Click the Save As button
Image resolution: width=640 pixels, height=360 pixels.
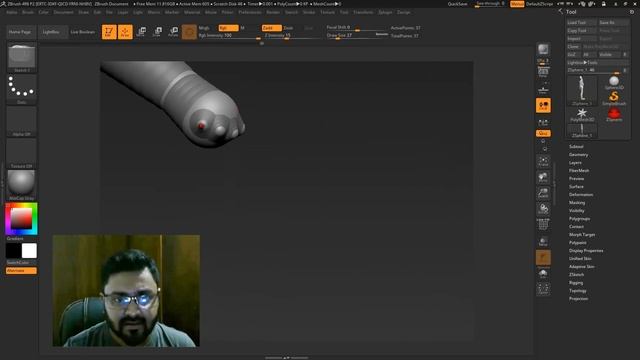[x=613, y=22]
